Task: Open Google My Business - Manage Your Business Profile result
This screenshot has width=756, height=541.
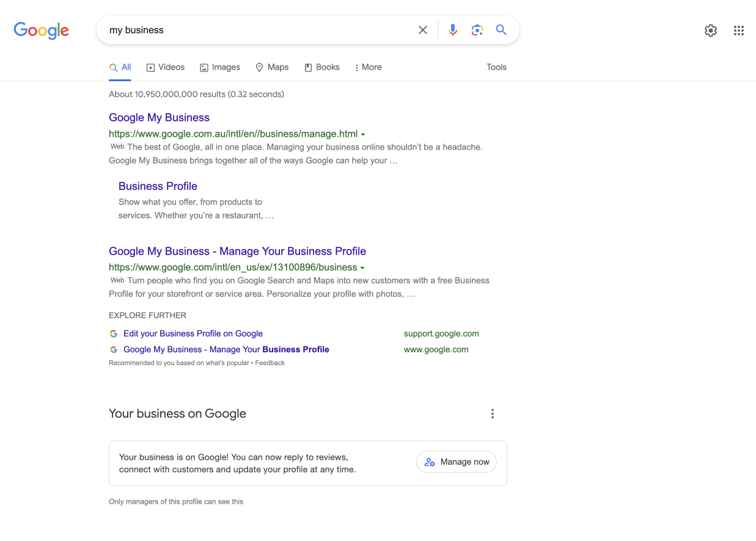Action: pos(237,252)
